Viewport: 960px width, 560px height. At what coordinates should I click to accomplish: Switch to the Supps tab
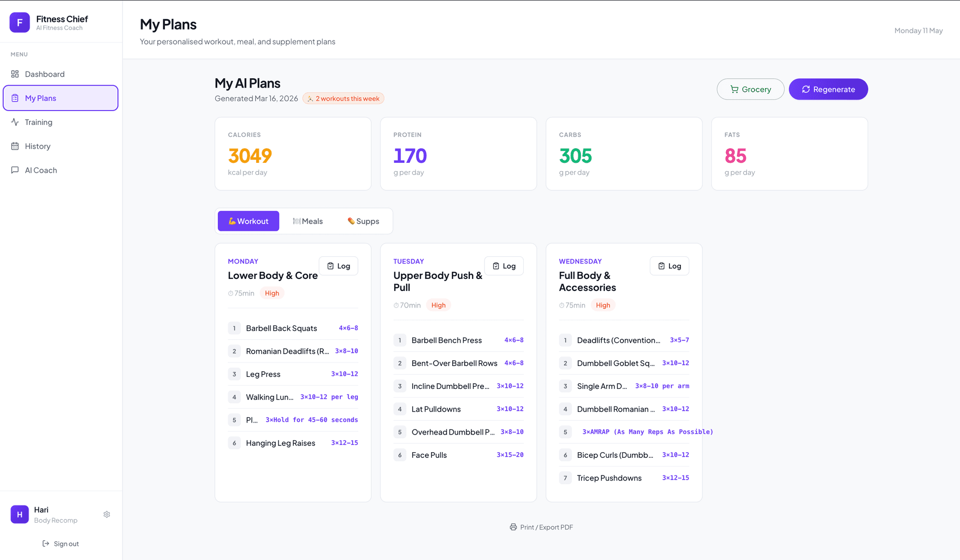click(363, 221)
